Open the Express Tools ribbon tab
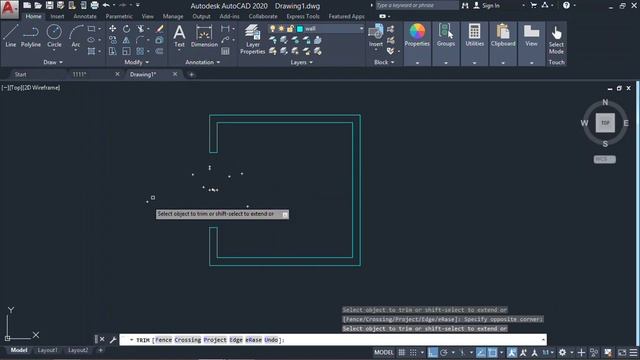 [x=303, y=16]
